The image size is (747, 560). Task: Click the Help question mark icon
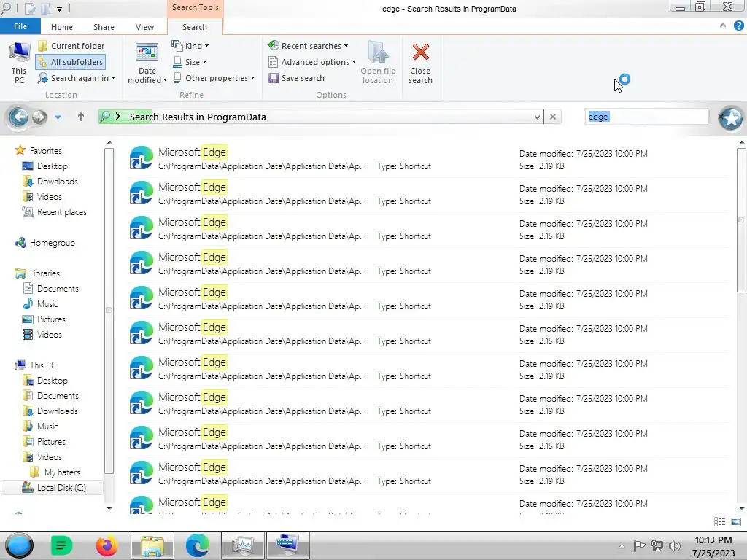click(x=738, y=26)
